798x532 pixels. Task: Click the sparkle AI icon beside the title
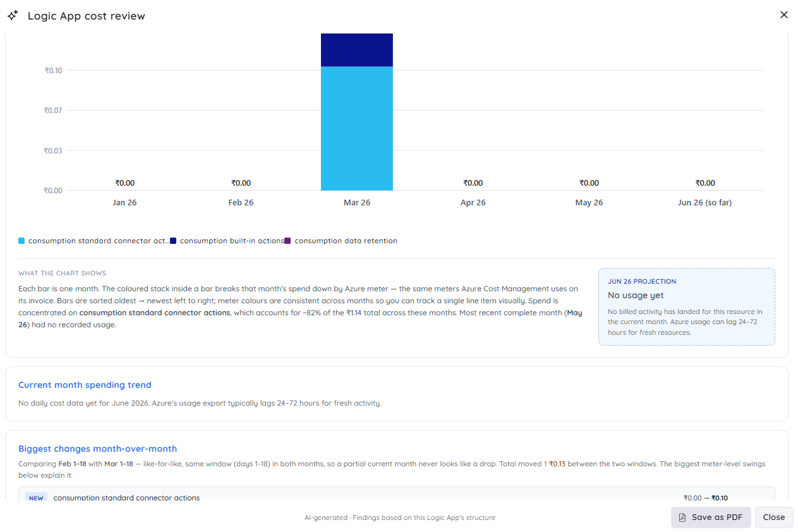click(13, 15)
